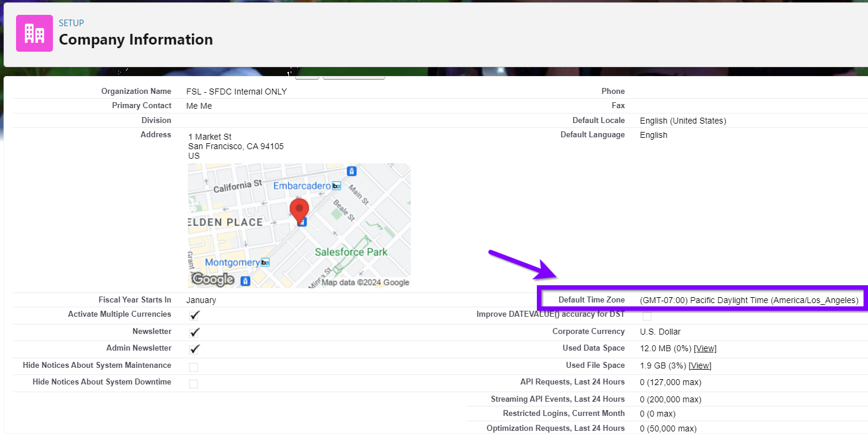Click the Embarcadero BART station icon
Image resolution: width=868 pixels, height=435 pixels.
pos(336,186)
